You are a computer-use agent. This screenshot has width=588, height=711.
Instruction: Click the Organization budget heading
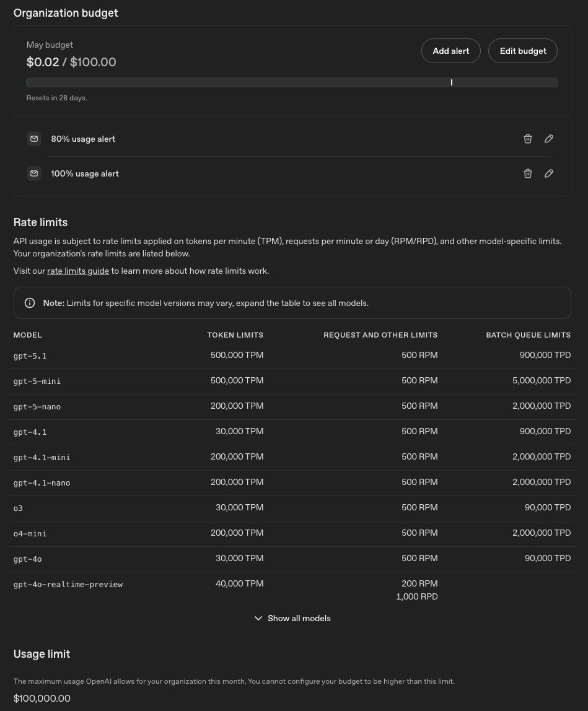pyautogui.click(x=66, y=12)
